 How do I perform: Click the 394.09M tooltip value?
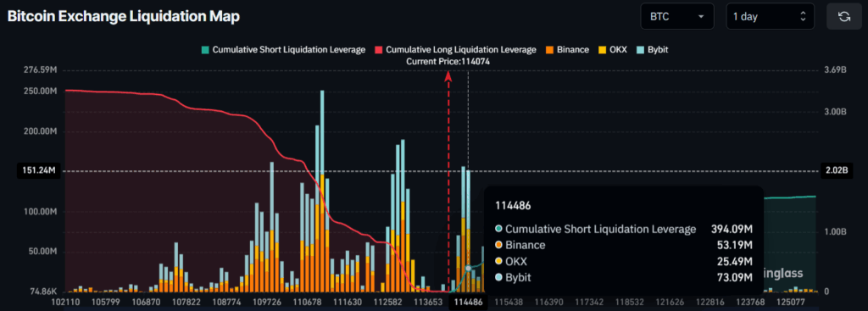pos(732,229)
